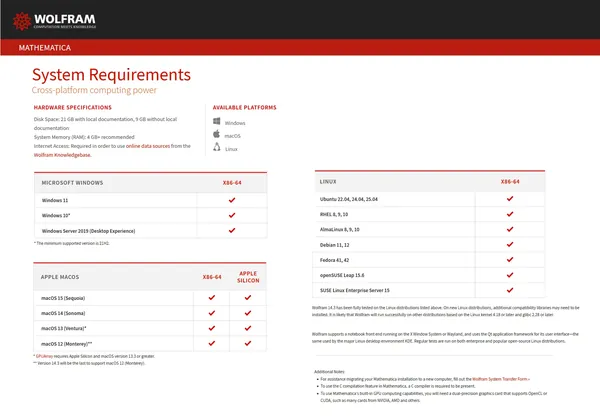Image resolution: width=600 pixels, height=419 pixels.
Task: Click the Linux penguin platform icon
Action: click(x=217, y=147)
